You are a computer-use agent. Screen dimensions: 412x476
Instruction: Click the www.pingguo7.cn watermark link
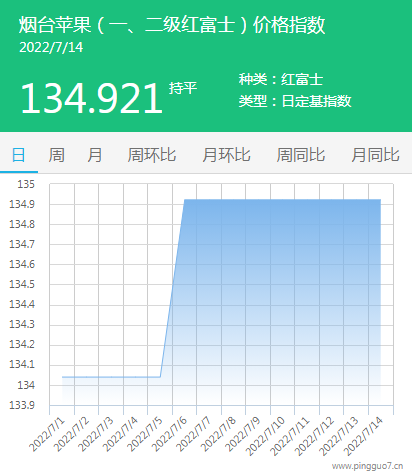coord(368,466)
